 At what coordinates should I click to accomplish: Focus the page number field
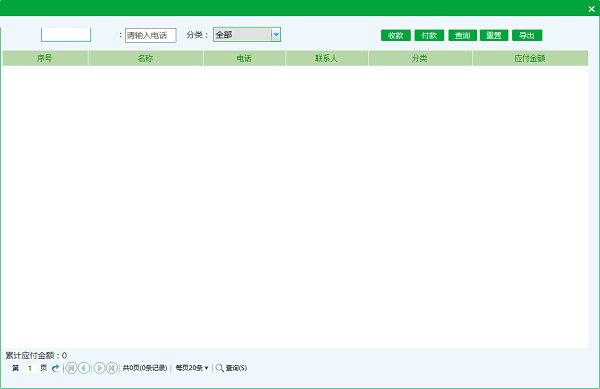click(x=29, y=368)
